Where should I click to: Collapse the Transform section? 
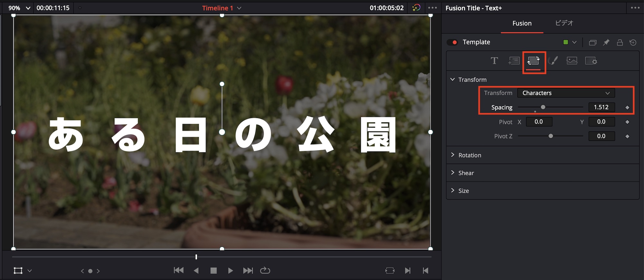[453, 79]
